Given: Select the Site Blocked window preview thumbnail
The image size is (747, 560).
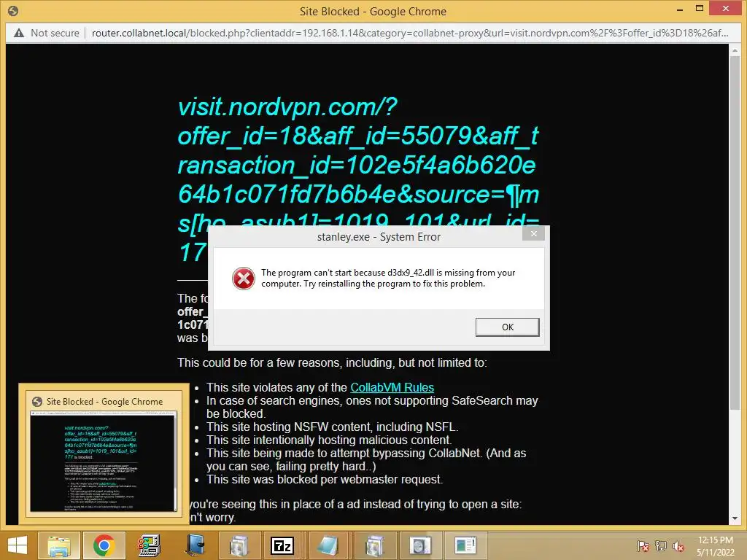Looking at the screenshot, I should [x=104, y=454].
